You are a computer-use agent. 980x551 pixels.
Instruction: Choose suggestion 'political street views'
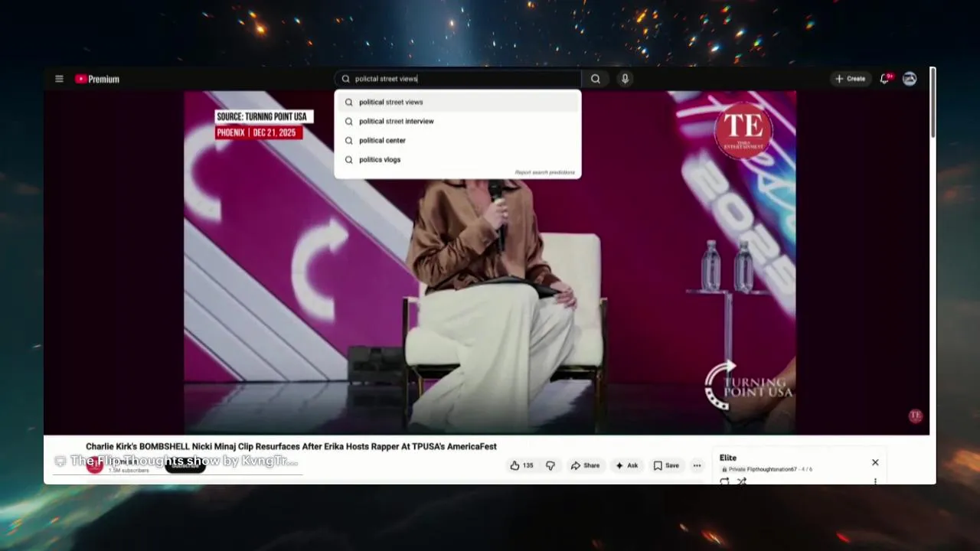pos(458,102)
